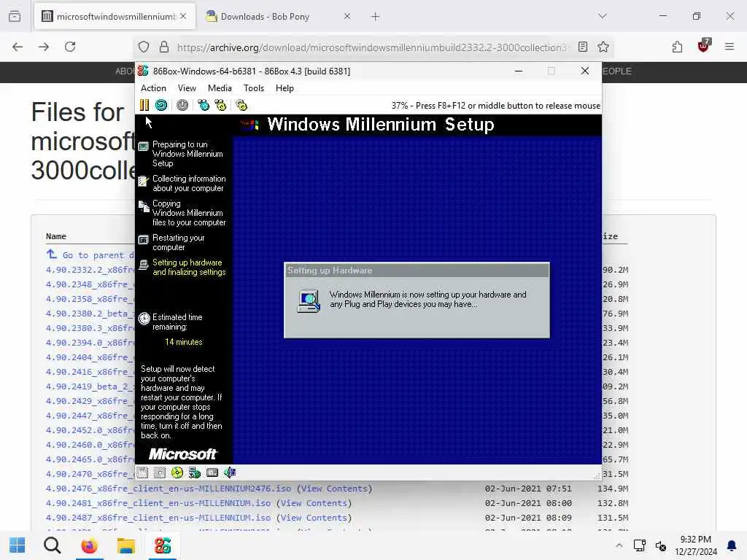Click View Contents for 4.90.2487 iso
The image size is (747, 560).
pyautogui.click(x=314, y=518)
